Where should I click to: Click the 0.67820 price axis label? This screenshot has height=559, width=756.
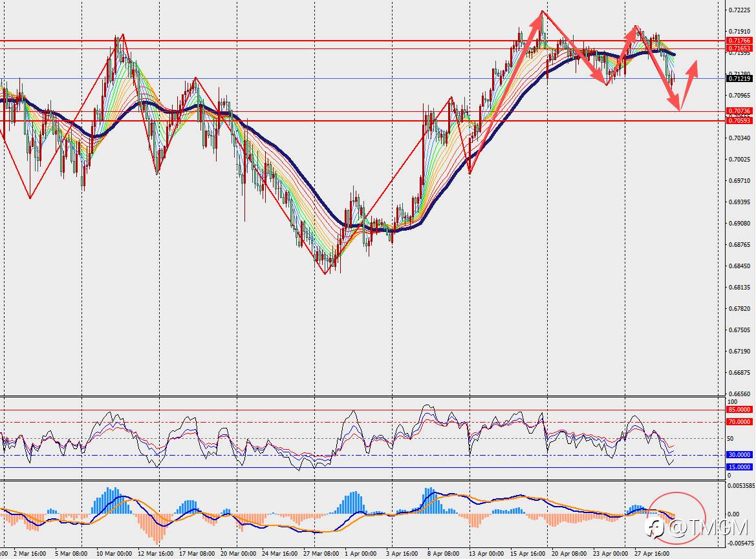point(739,308)
